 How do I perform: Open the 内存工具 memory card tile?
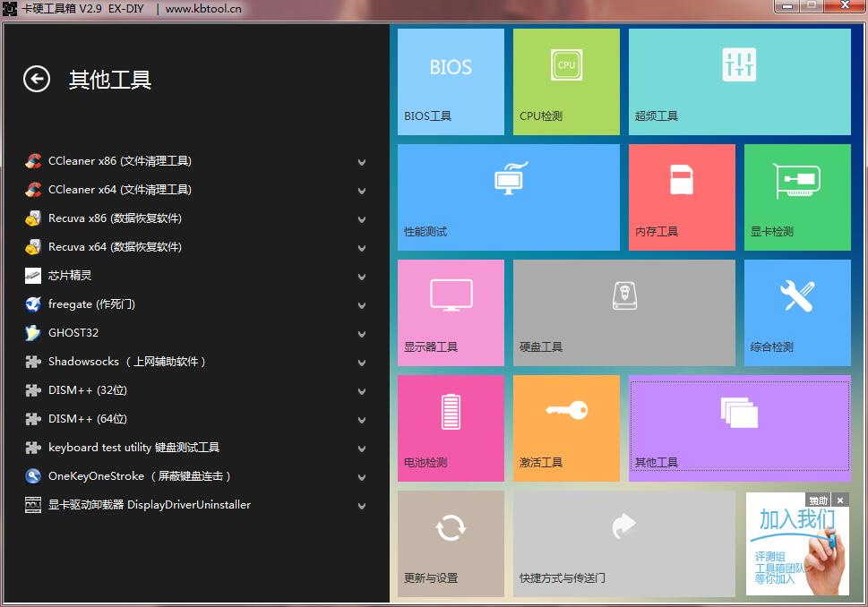tap(682, 197)
